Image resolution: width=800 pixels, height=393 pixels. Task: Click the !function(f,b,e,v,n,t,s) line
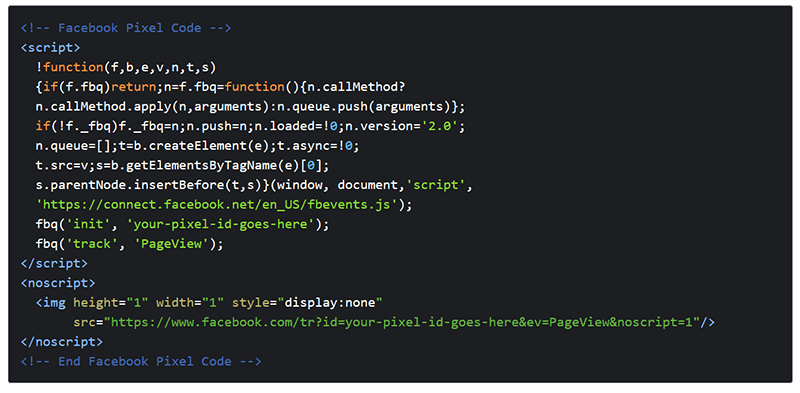127,67
